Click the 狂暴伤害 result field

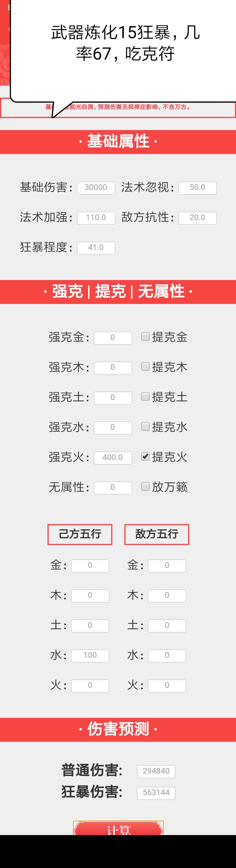(156, 793)
